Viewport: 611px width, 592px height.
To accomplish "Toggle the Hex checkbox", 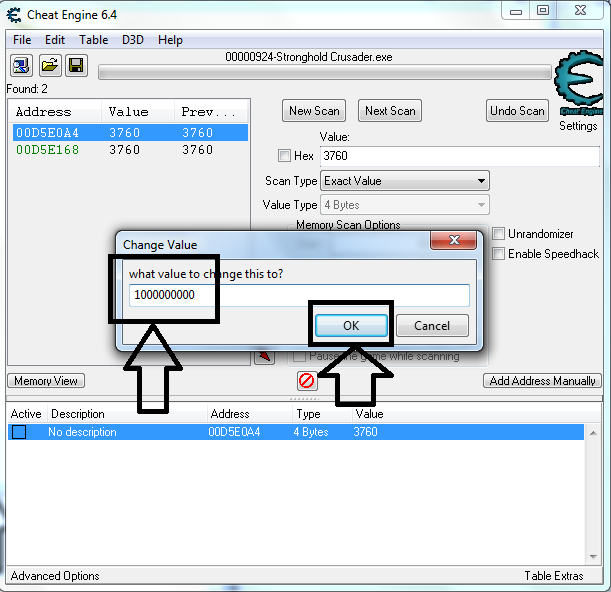I will [284, 156].
